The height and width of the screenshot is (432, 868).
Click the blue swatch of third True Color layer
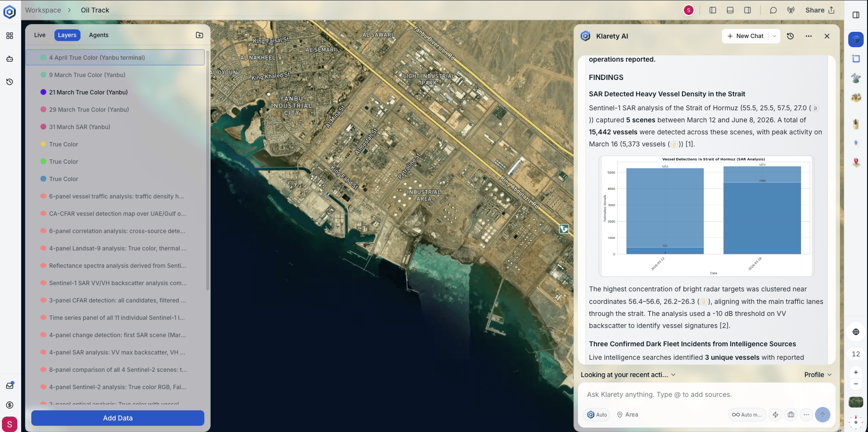(43, 179)
